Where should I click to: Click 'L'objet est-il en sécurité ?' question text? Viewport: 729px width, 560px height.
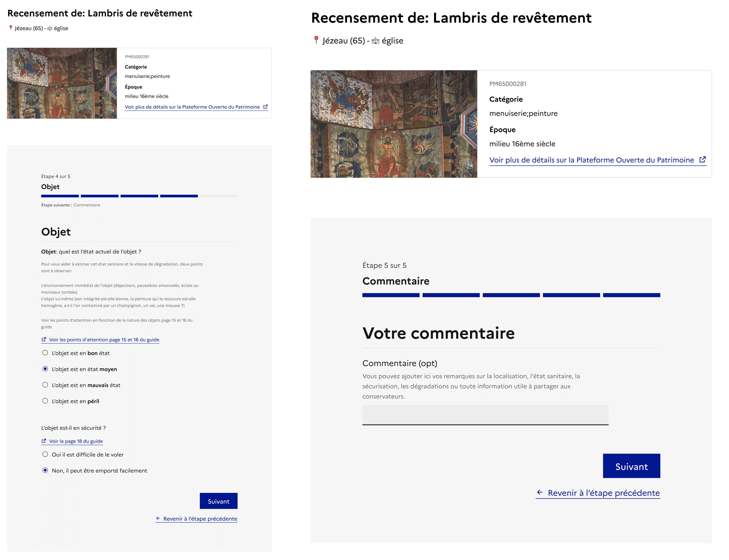coord(73,428)
